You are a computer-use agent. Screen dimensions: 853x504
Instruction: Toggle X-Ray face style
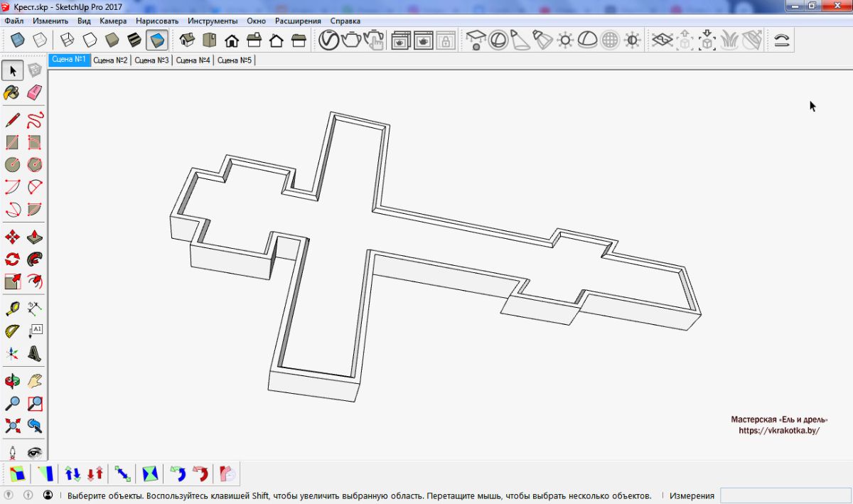tap(19, 41)
